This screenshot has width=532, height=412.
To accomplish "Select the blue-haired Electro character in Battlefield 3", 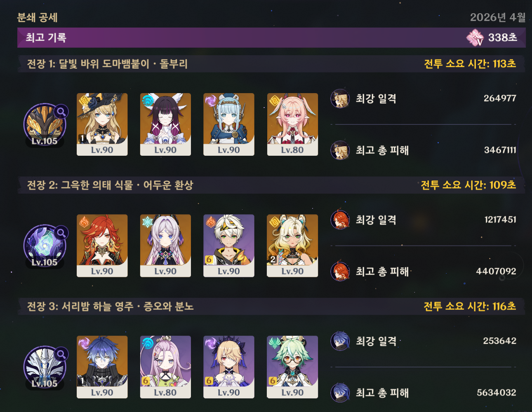I will click(x=102, y=367).
